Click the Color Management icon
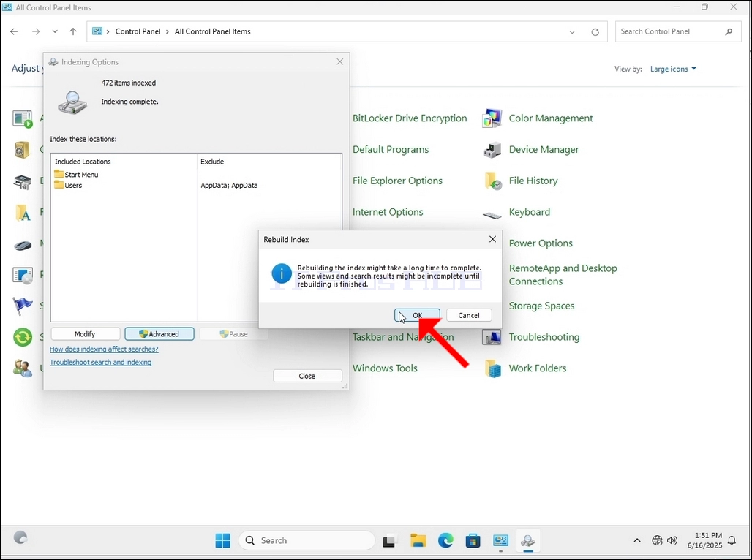Screen dimensions: 752x560 click(492, 118)
